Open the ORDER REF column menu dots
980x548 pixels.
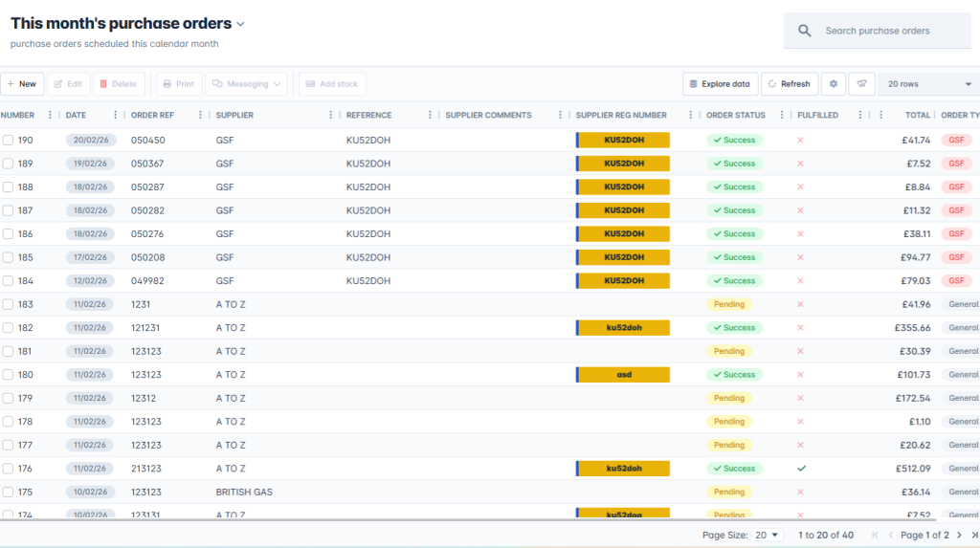coord(200,115)
